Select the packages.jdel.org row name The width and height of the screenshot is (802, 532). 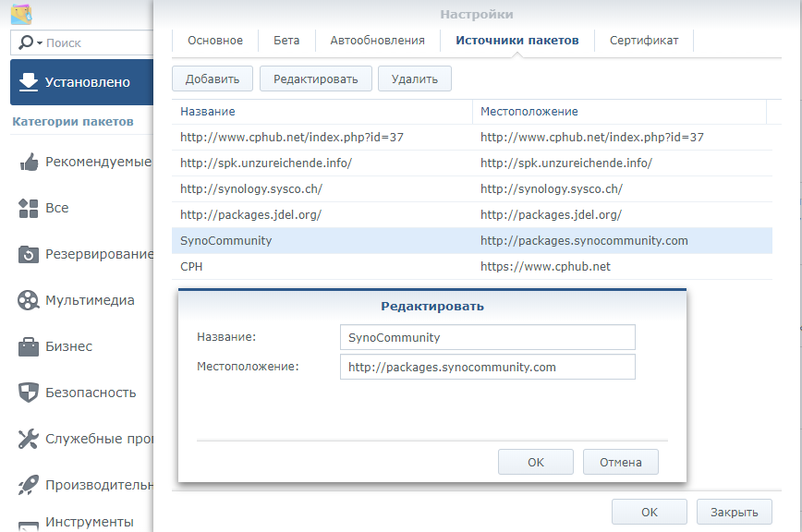(250, 214)
